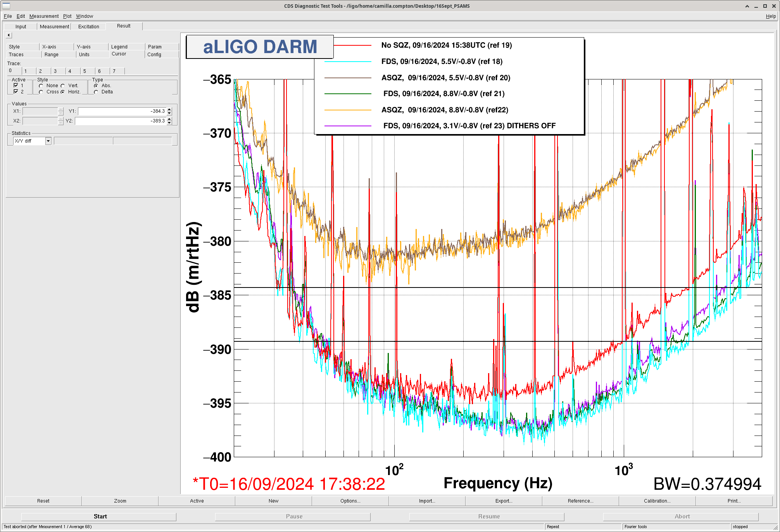Increment the Y2 cursor value
The image size is (780, 532).
[169, 119]
